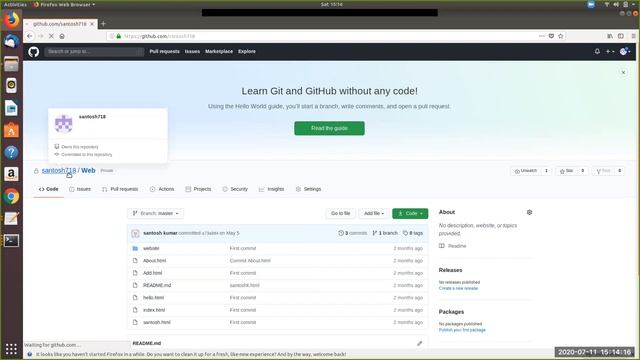
Task: Click the Unwatch button
Action: point(526,171)
